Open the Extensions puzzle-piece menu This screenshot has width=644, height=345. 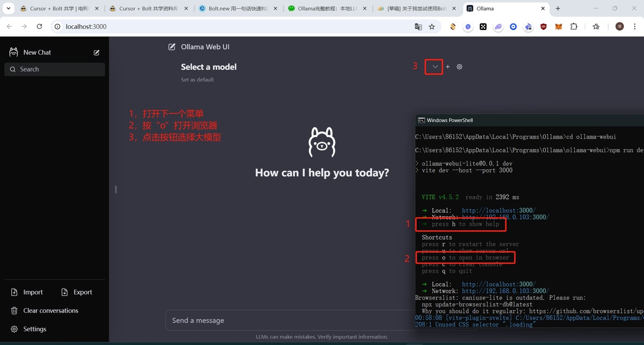574,27
